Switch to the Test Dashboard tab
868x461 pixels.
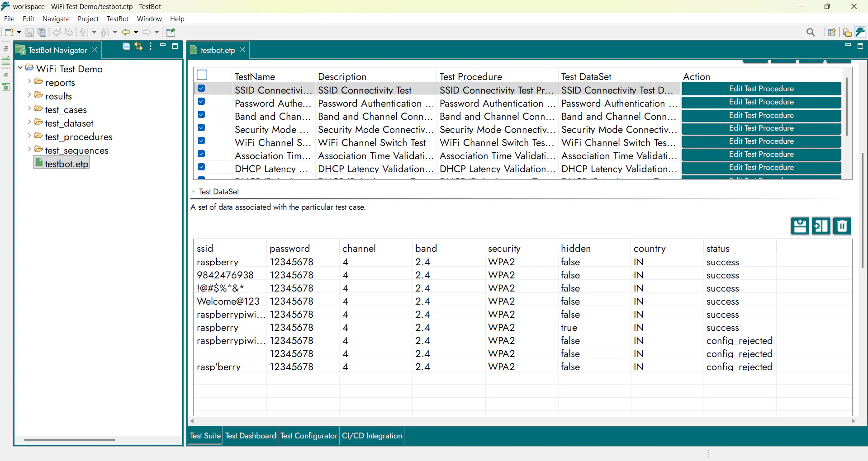(251, 436)
